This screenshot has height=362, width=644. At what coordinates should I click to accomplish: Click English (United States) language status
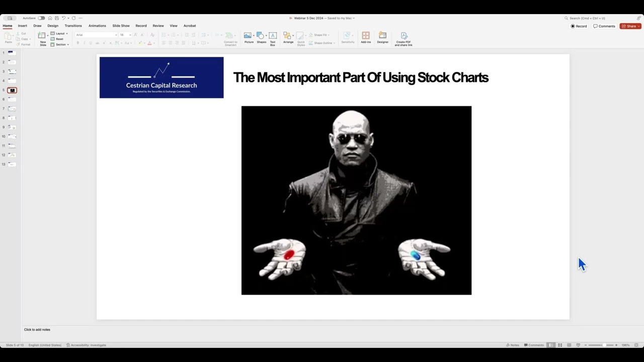[x=45, y=345]
